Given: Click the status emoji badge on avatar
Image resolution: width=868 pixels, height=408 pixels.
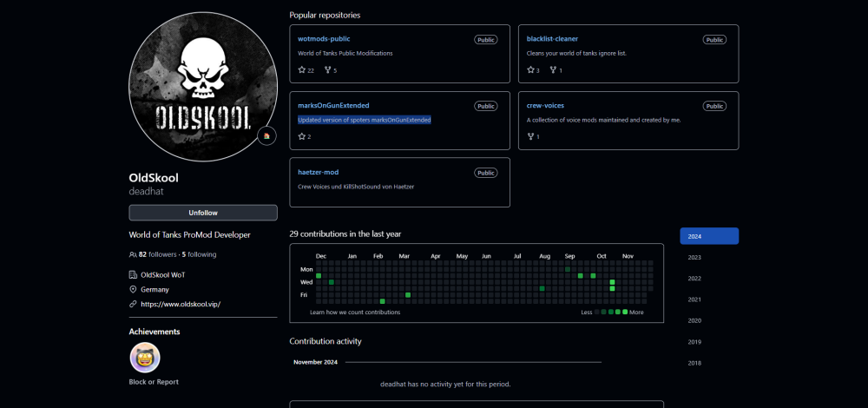Looking at the screenshot, I should point(266,135).
